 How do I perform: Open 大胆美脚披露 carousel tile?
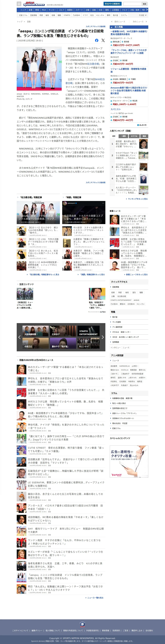(35, 331)
